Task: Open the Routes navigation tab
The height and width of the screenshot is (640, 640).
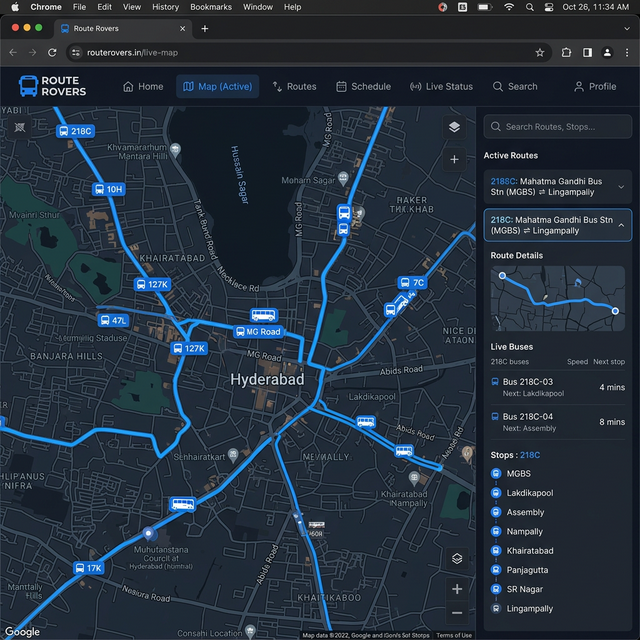Action: pos(293,87)
